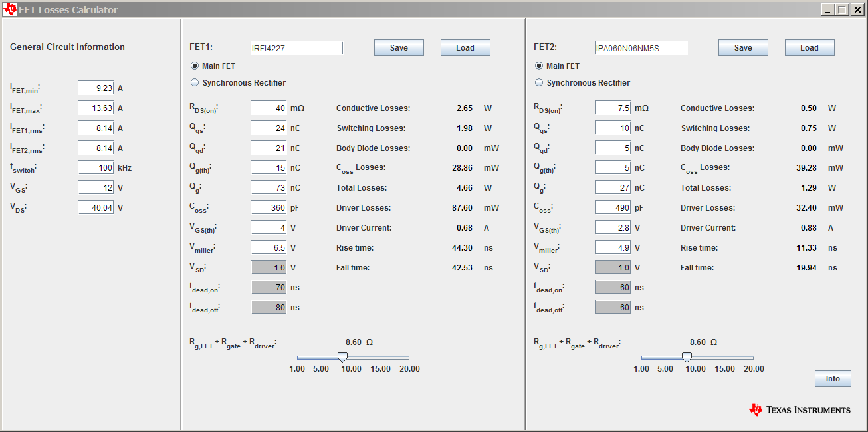Save the FET2 parameters

click(743, 48)
